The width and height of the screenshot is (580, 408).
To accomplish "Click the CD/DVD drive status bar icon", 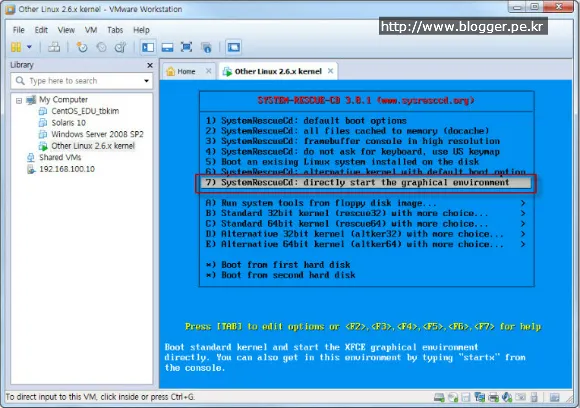I will point(453,398).
